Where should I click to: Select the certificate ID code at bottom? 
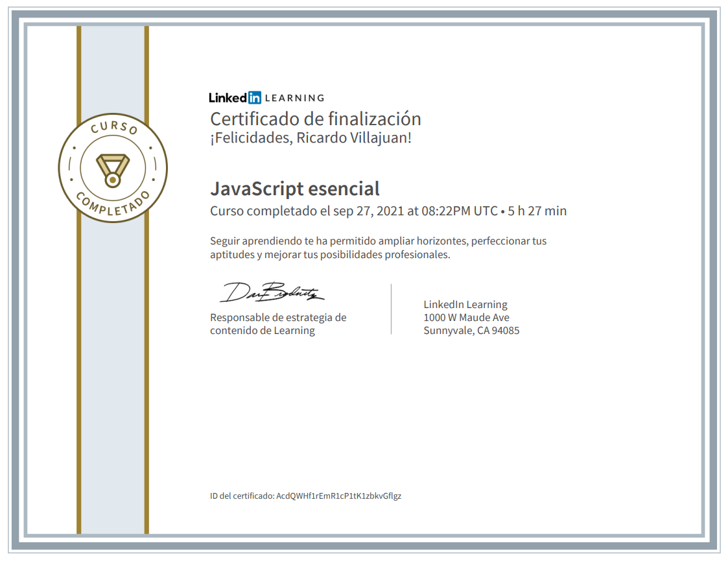coord(338,496)
